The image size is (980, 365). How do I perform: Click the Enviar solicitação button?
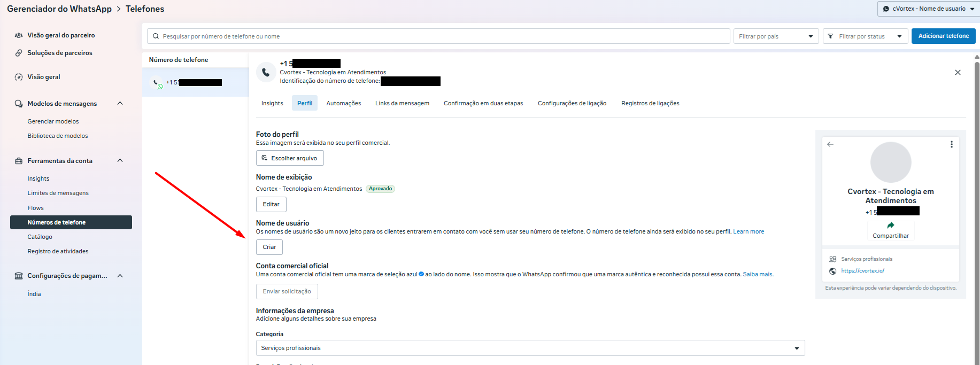[x=287, y=291]
